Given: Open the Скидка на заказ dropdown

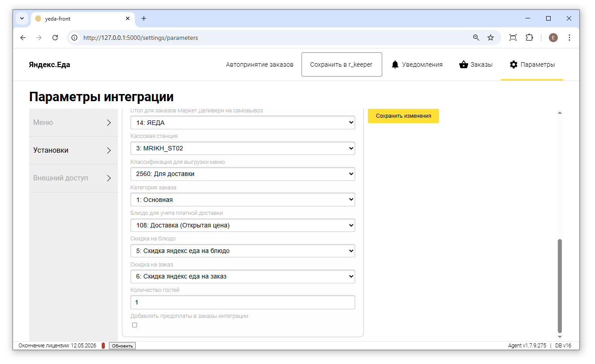Looking at the screenshot, I should [242, 276].
